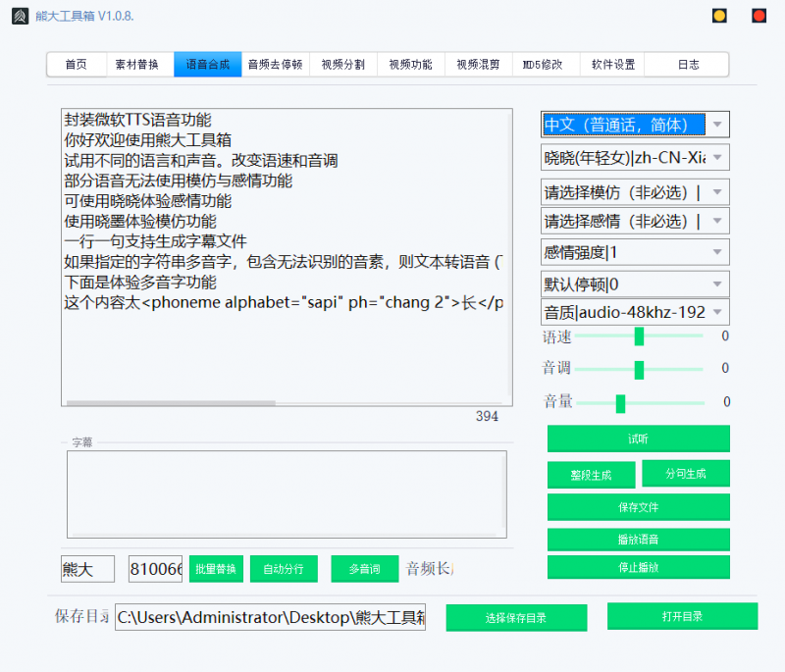Click the 熊大工具箱 logo icon
The image size is (785, 672).
(20, 18)
